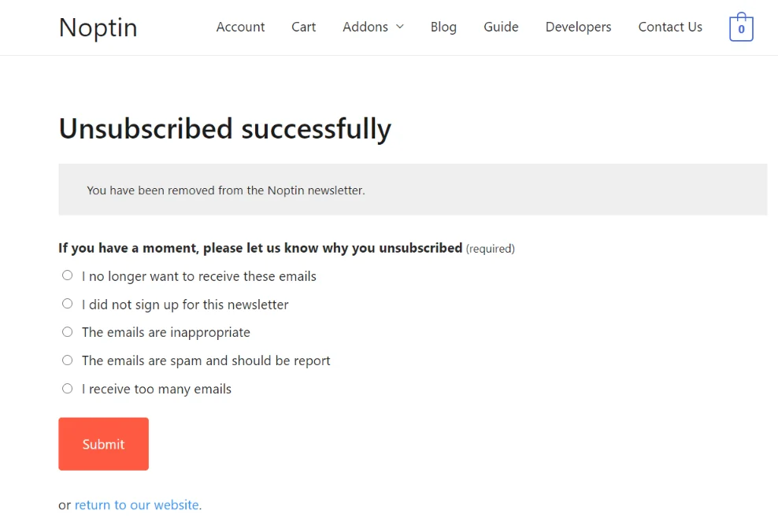Open the Guide menu item
This screenshot has width=778, height=532.
point(501,27)
